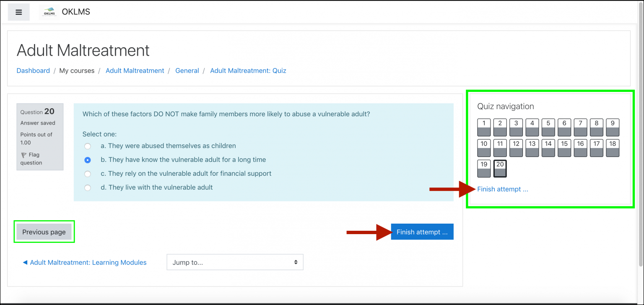644x305 pixels.
Task: Click the OKLMS logo image
Action: click(49, 12)
